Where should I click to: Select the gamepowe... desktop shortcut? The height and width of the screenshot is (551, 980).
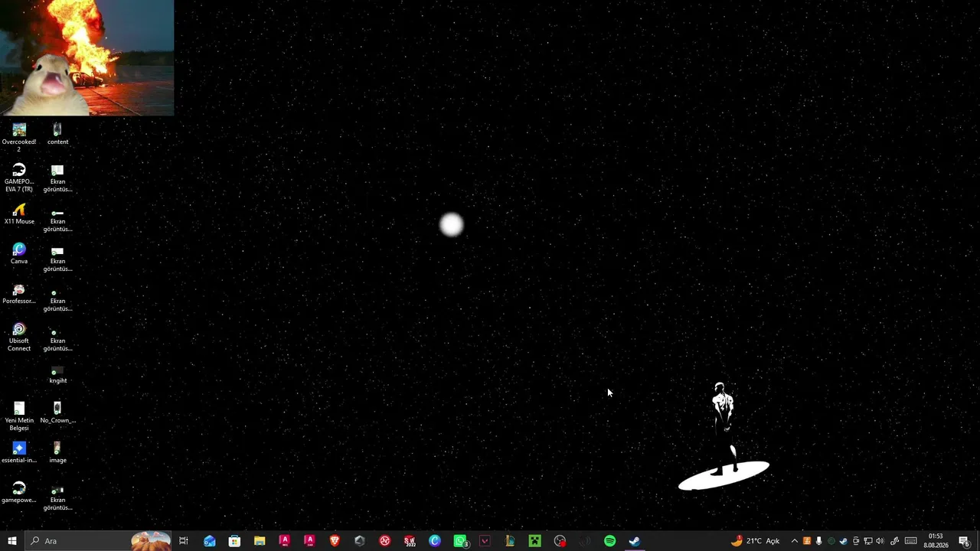[19, 493]
